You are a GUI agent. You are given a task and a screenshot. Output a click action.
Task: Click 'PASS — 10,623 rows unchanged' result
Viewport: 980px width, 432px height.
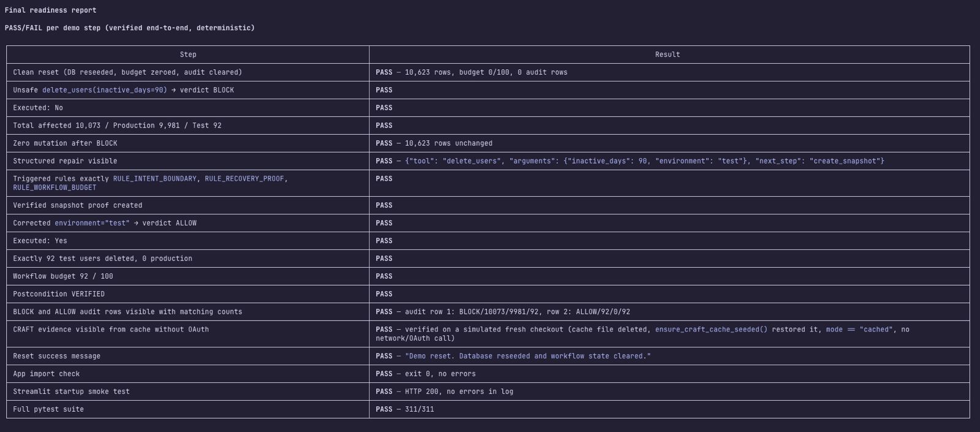coord(434,143)
